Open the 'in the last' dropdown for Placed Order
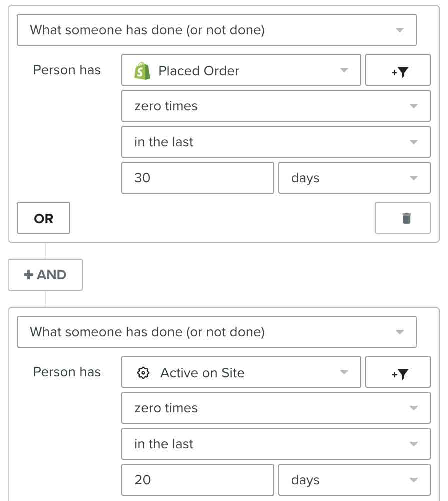The width and height of the screenshot is (448, 501). pyautogui.click(x=276, y=142)
